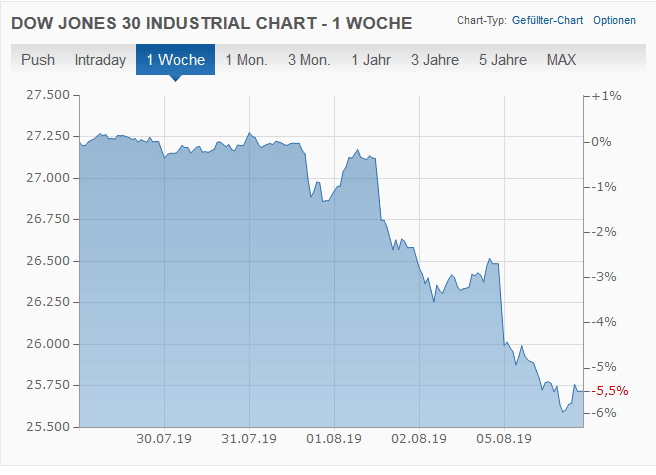
Task: Show the 1 Mon. chart range
Action: (x=246, y=60)
